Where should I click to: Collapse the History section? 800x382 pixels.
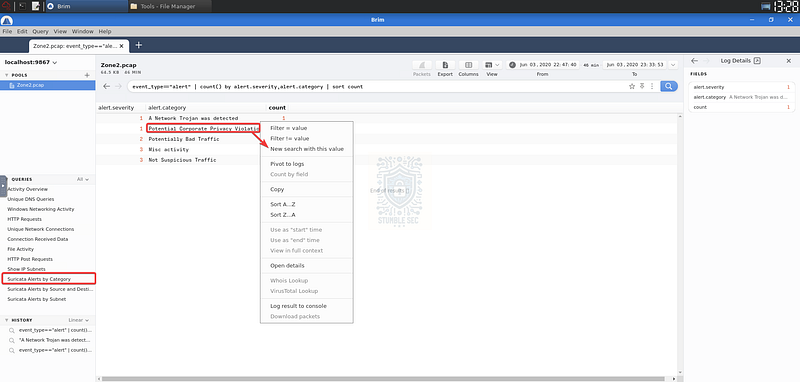click(6, 320)
